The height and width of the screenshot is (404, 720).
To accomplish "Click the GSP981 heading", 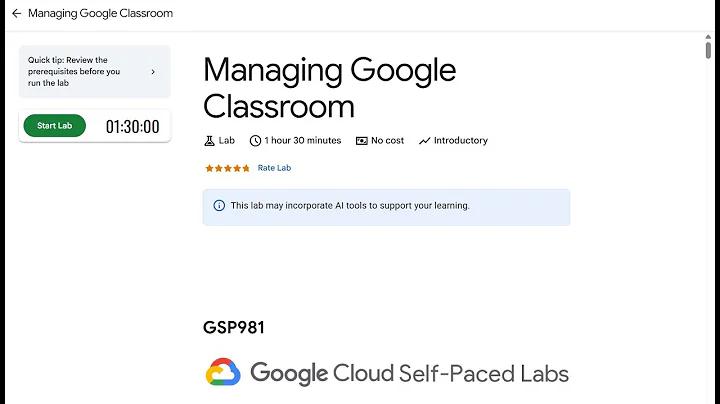I will coord(234,328).
